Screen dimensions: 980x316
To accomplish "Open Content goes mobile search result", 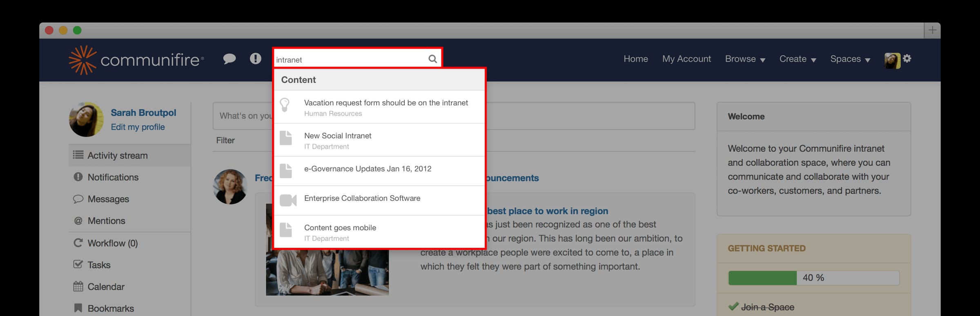I will [x=379, y=231].
